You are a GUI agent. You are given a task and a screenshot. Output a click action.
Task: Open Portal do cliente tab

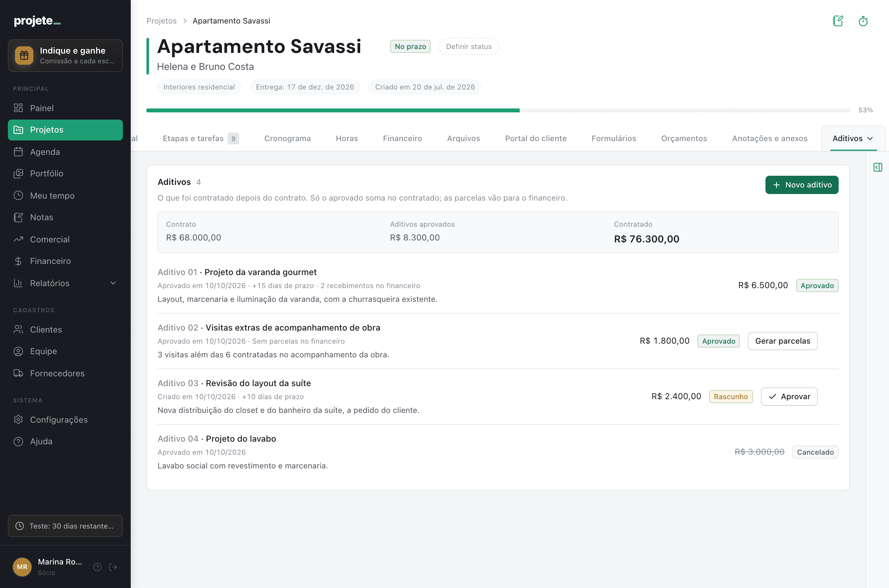coord(535,139)
